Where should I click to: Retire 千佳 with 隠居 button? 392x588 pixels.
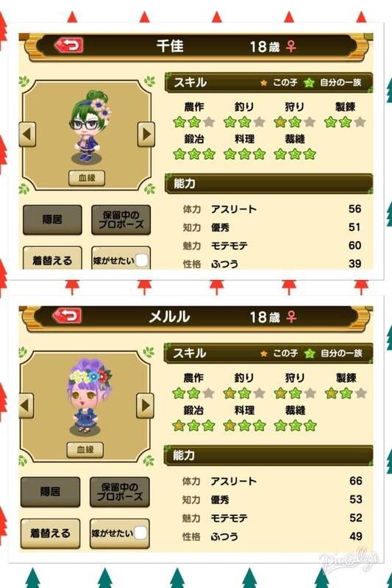52,220
